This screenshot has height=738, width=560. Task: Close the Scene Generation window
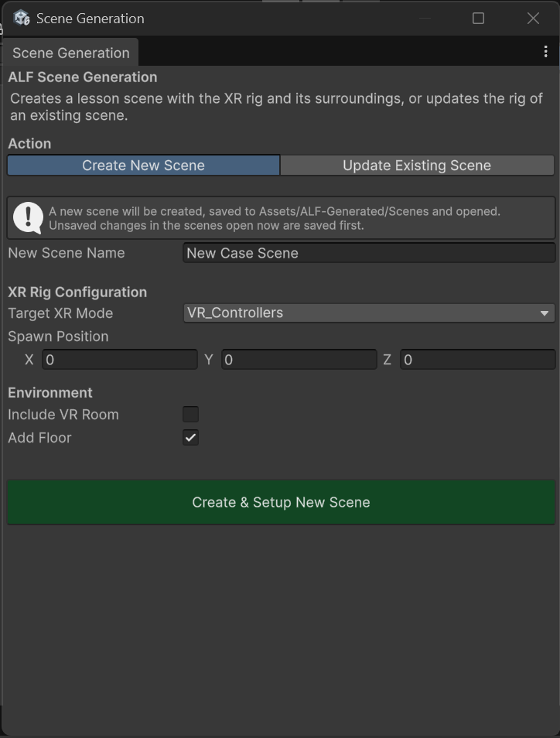533,19
